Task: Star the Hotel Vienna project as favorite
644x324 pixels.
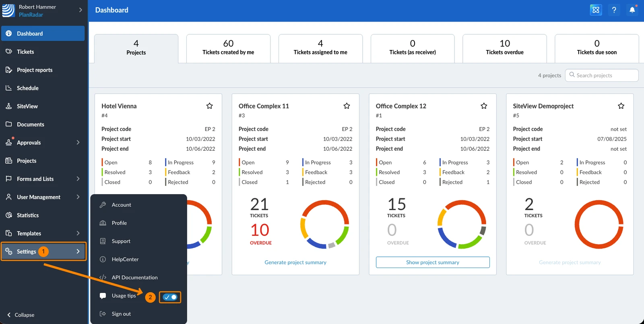Action: [209, 106]
